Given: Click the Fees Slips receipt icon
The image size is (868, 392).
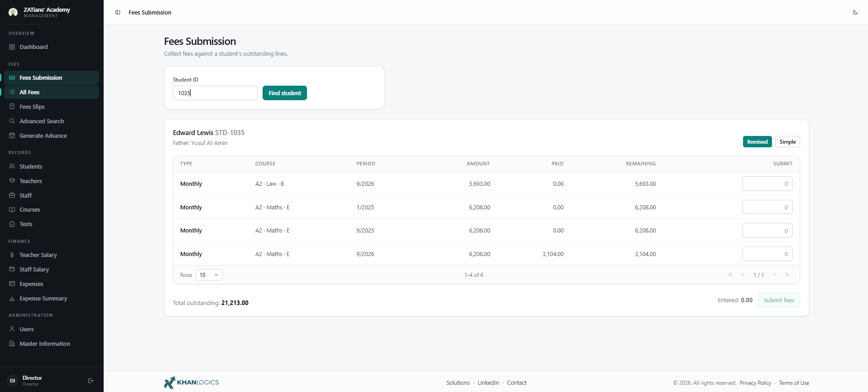Looking at the screenshot, I should tap(12, 106).
